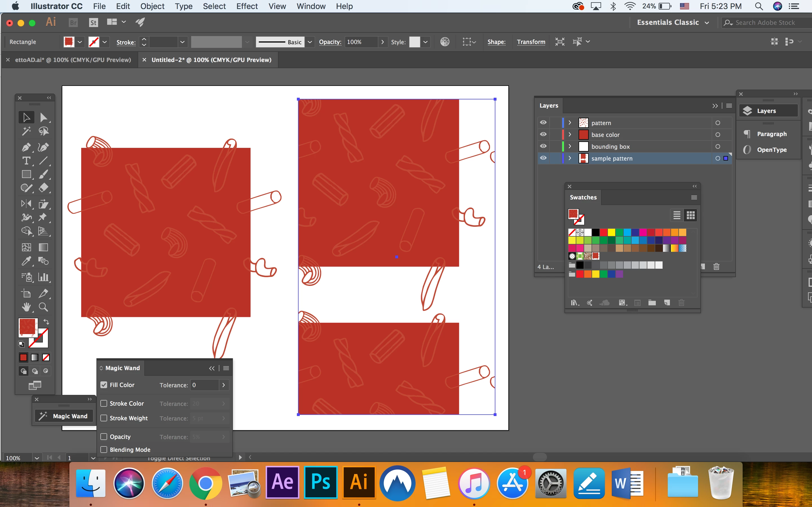Hide the base color layer
Viewport: 812px width, 507px height.
point(543,134)
